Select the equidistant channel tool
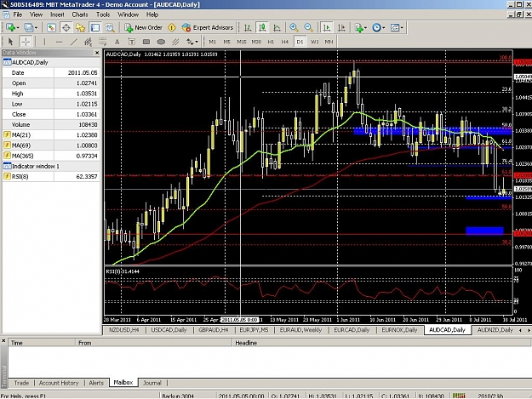Viewport: 532px width, 399px height. pyautogui.click(x=89, y=42)
